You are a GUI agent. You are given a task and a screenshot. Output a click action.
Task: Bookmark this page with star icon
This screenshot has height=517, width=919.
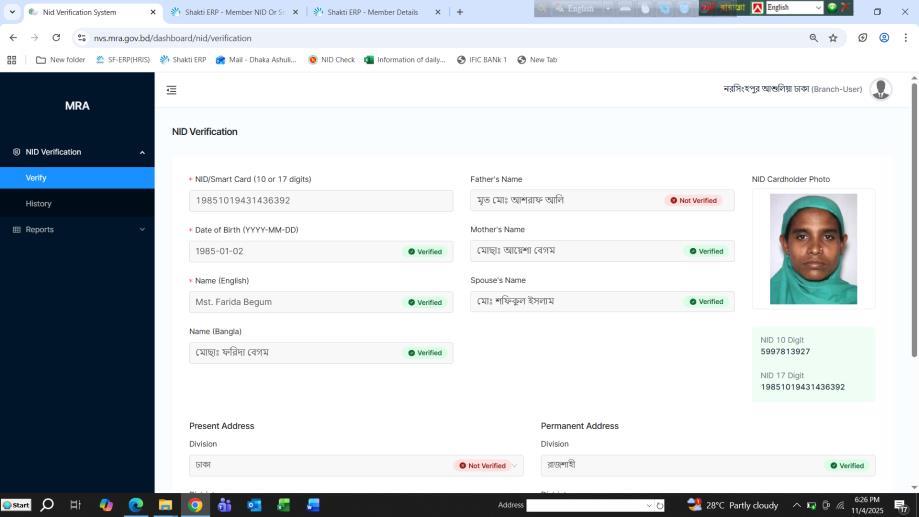click(833, 38)
